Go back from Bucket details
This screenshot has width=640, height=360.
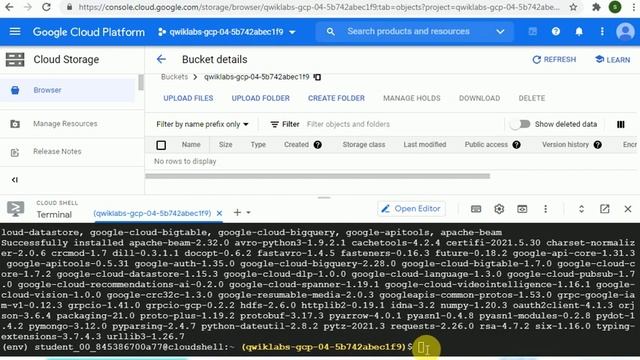pos(161,60)
